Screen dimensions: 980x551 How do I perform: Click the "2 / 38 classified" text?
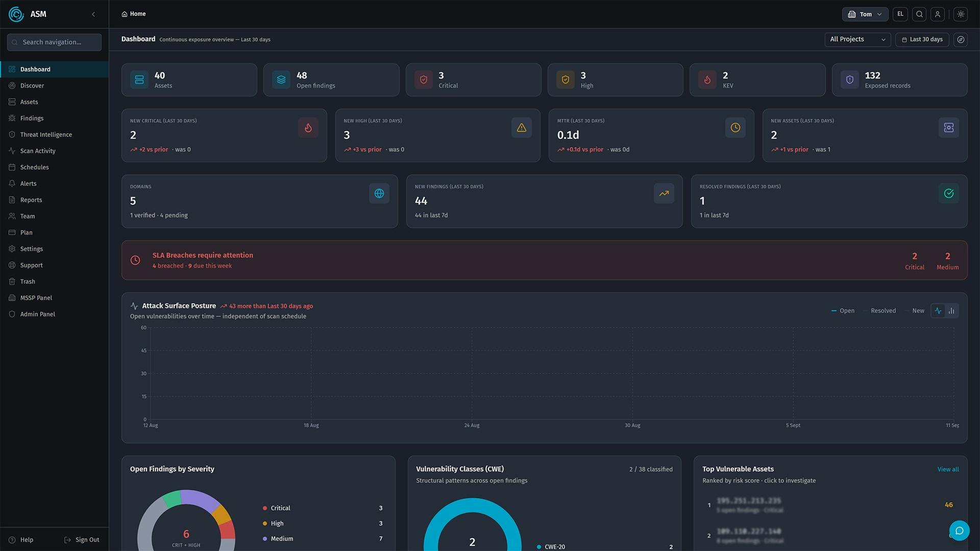651,469
